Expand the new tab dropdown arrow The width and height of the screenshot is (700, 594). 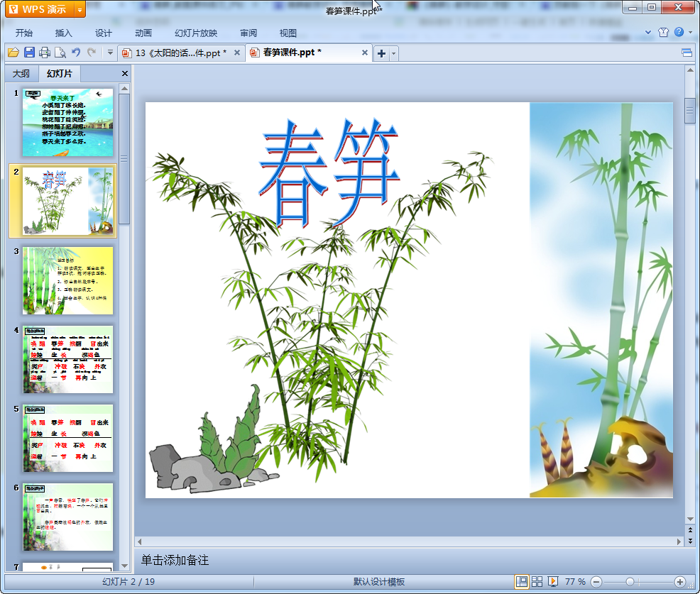point(394,53)
